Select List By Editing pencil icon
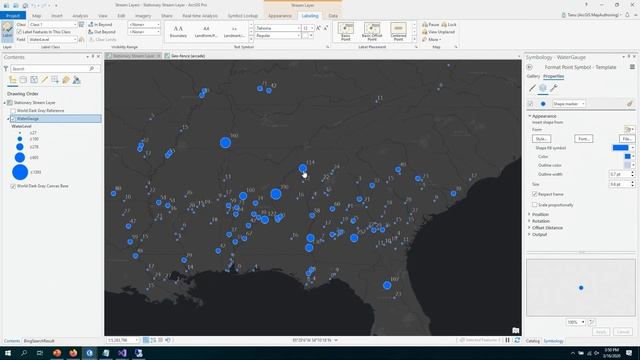The height and width of the screenshot is (360, 640). click(44, 80)
